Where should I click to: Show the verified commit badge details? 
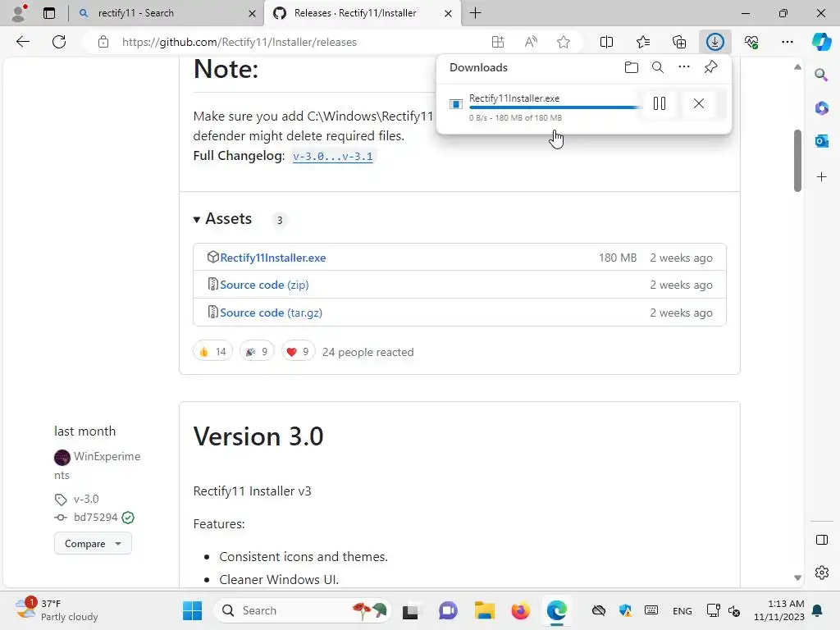[128, 518]
